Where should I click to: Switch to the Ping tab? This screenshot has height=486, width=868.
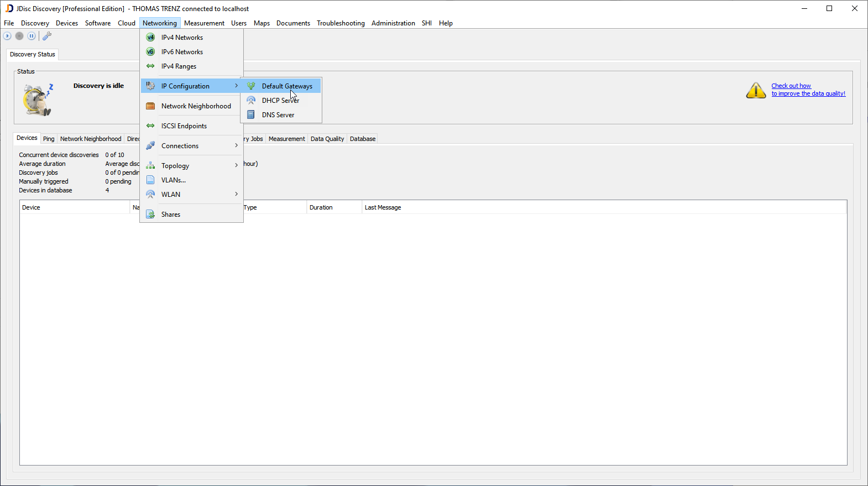coord(49,139)
